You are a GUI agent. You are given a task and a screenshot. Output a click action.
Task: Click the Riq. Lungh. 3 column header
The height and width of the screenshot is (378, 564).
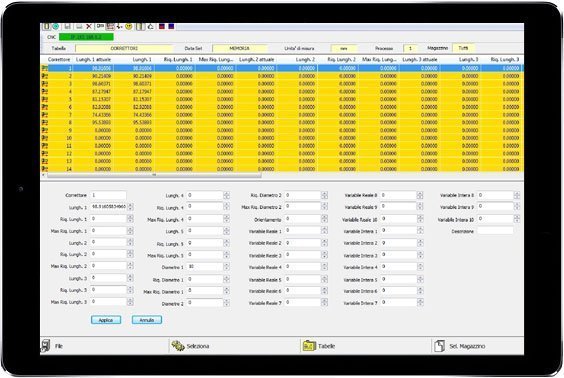point(504,59)
